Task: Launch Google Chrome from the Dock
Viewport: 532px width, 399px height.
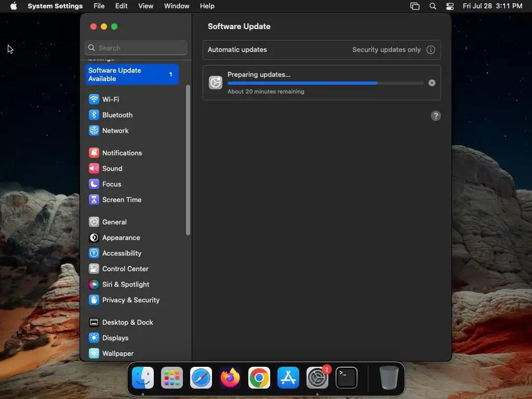Action: point(259,377)
